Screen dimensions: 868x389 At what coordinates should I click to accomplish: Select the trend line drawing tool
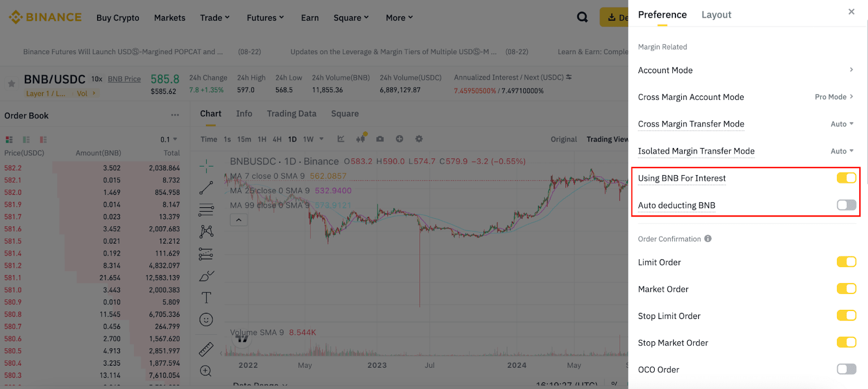[x=206, y=188]
